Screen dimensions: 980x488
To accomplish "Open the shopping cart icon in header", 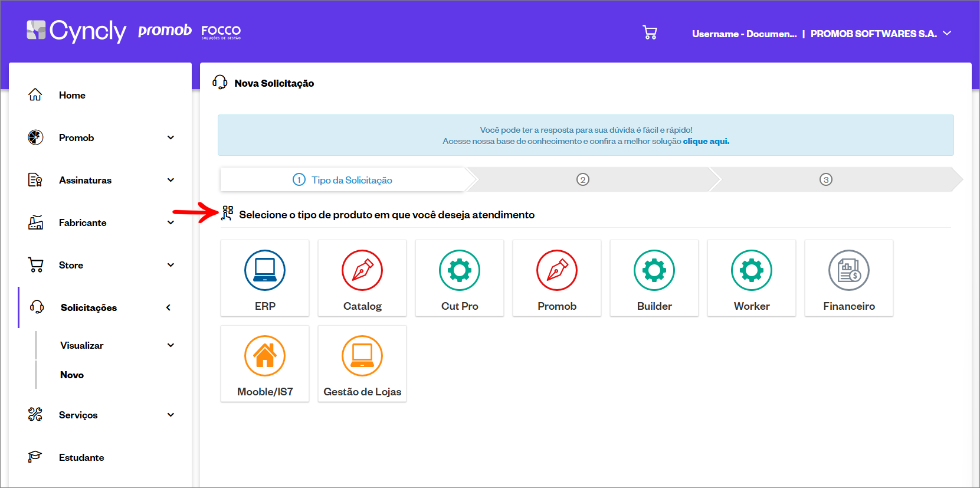I will [x=650, y=33].
